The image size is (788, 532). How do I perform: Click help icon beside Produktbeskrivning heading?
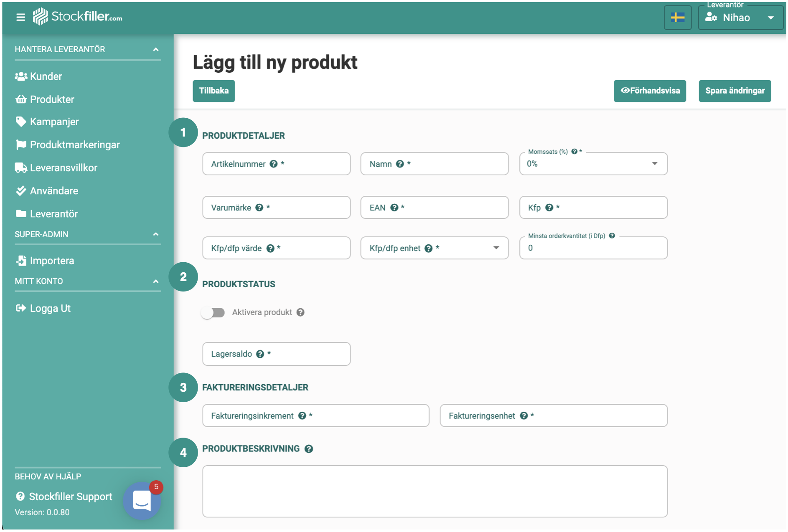[309, 449]
